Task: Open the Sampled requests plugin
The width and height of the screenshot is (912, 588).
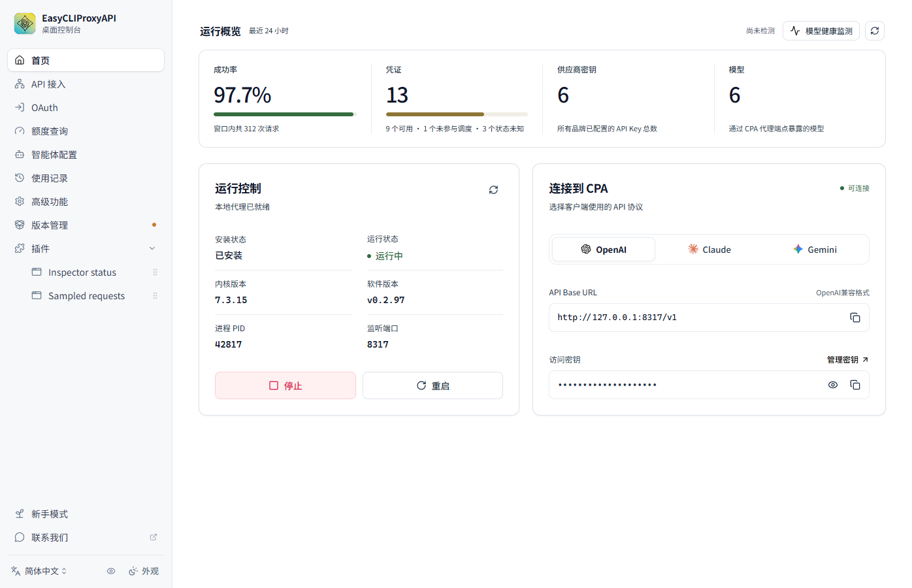Action: [x=86, y=295]
